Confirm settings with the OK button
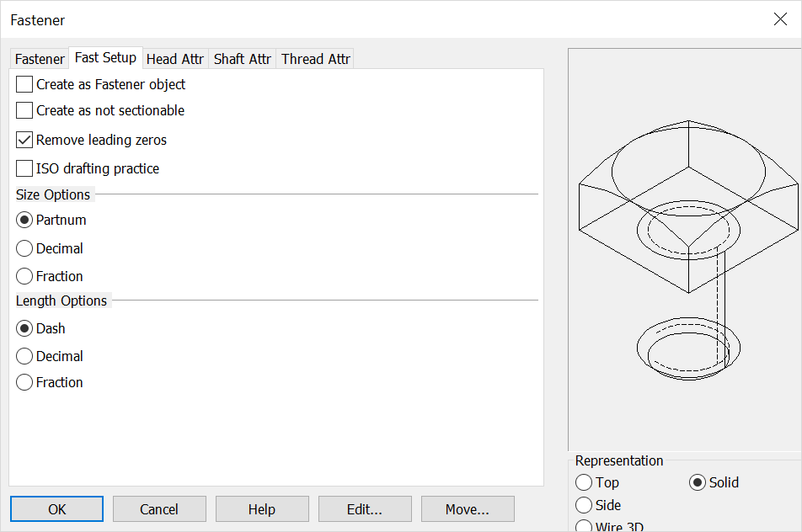This screenshot has width=802, height=532. [56, 508]
